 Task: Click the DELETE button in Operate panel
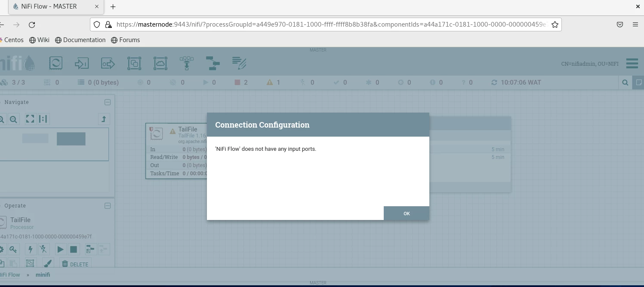pos(75,264)
